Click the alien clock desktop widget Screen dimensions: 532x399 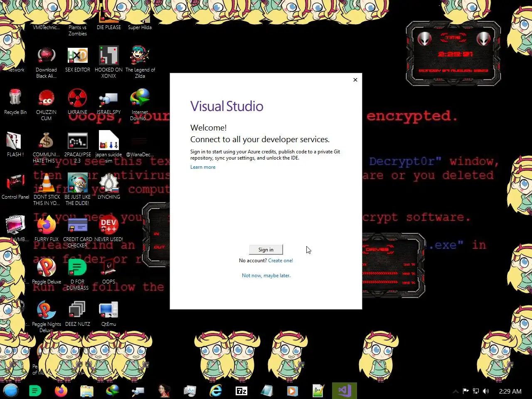pos(453,54)
